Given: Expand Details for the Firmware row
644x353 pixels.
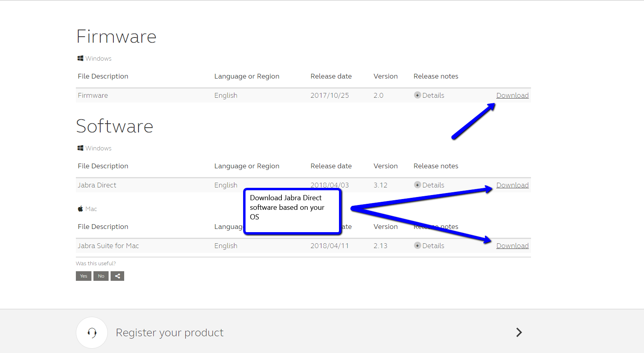Looking at the screenshot, I should pos(429,95).
